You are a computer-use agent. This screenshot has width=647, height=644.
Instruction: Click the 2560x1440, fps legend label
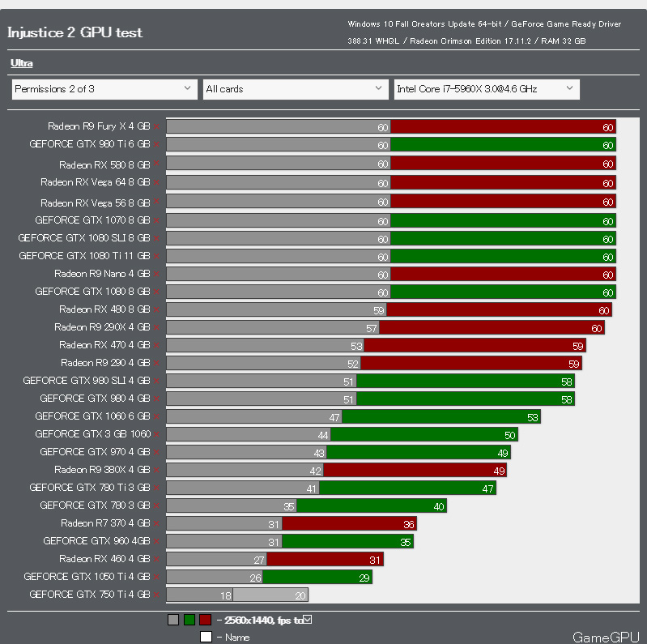point(263,620)
